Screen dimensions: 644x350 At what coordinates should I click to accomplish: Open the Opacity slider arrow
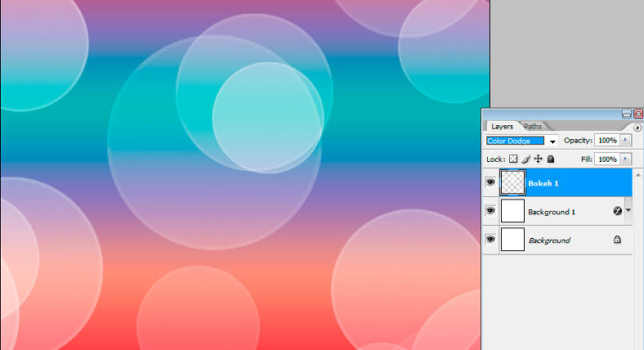click(626, 140)
